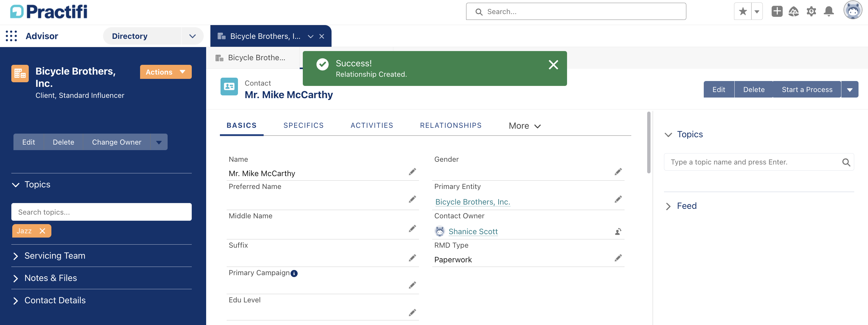Viewport: 868px width, 325px height.
Task: Edit Middle Name pencil icon
Action: (x=412, y=229)
